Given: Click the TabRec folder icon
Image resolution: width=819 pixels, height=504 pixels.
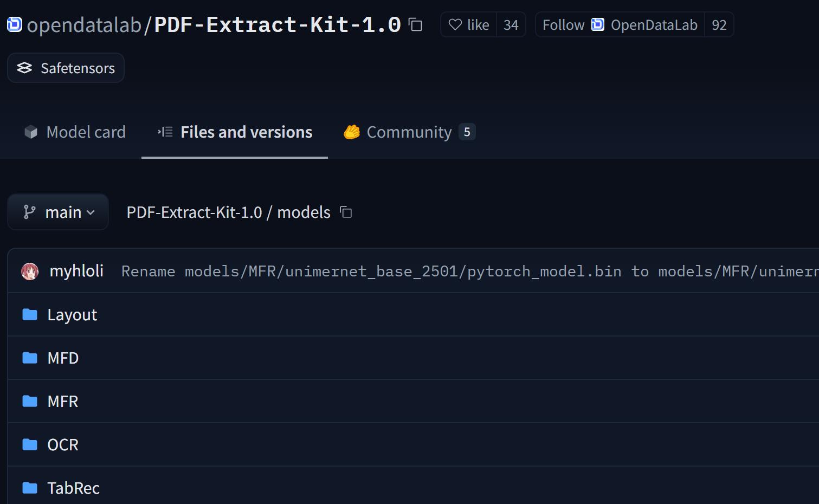Looking at the screenshot, I should 30,488.
